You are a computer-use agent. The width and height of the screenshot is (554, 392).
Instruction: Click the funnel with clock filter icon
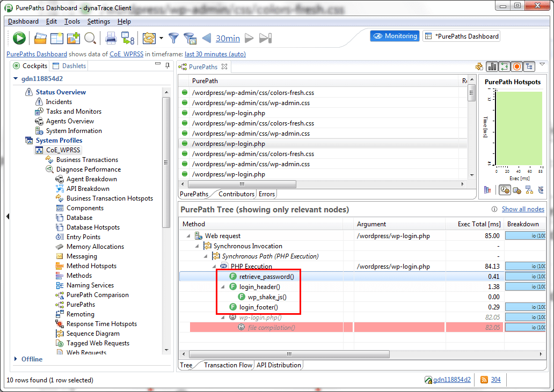190,39
